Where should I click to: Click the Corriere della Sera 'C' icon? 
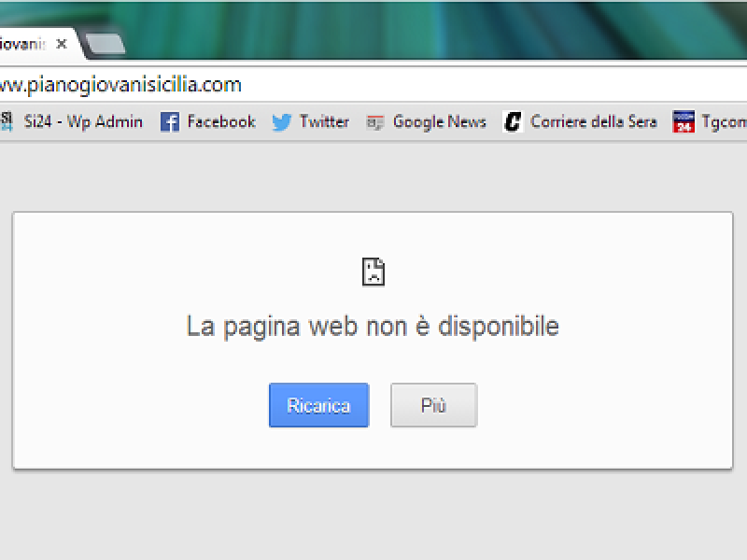click(x=512, y=122)
